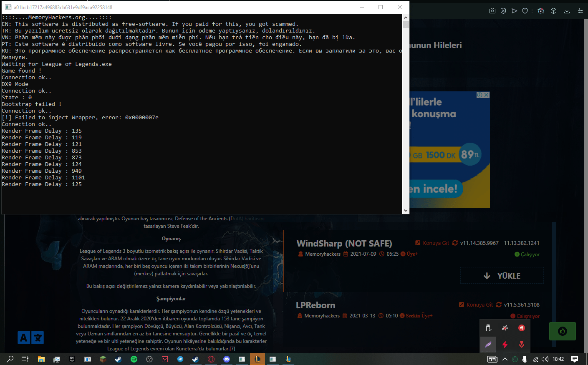Click version text 'v11.5.361.3108'

[x=522, y=305]
